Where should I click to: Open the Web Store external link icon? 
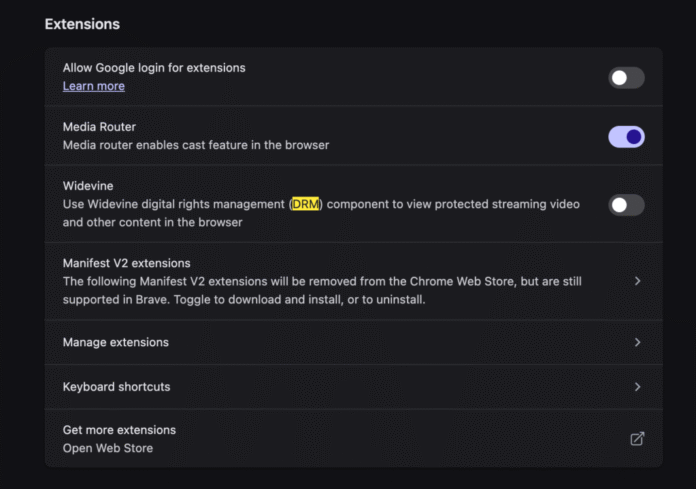[x=637, y=438]
